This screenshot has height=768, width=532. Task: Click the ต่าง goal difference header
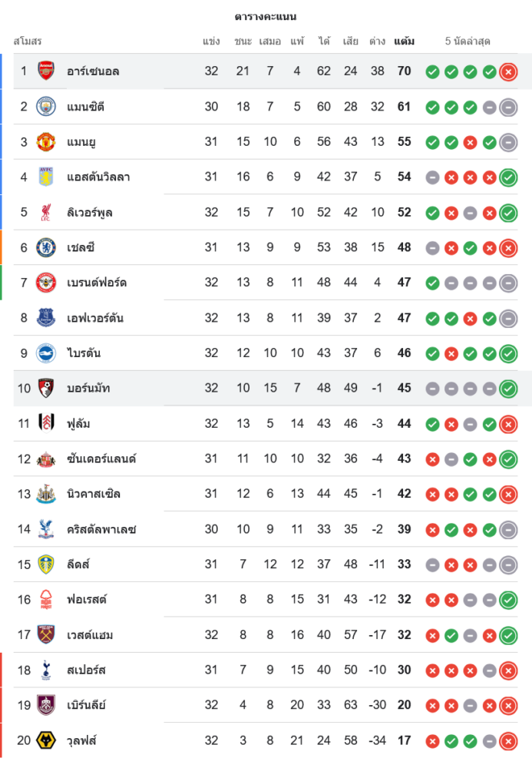click(377, 41)
